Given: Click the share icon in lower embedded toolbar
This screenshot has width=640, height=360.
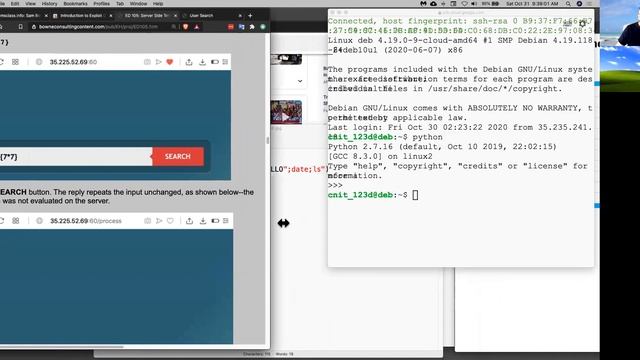Looking at the screenshot, I should pyautogui.click(x=189, y=221).
